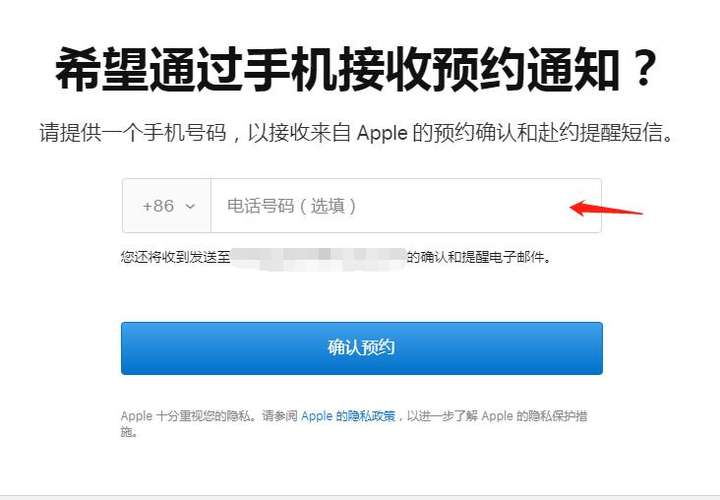
Task: Expand the +86 country code chevron
Action: coord(190,207)
